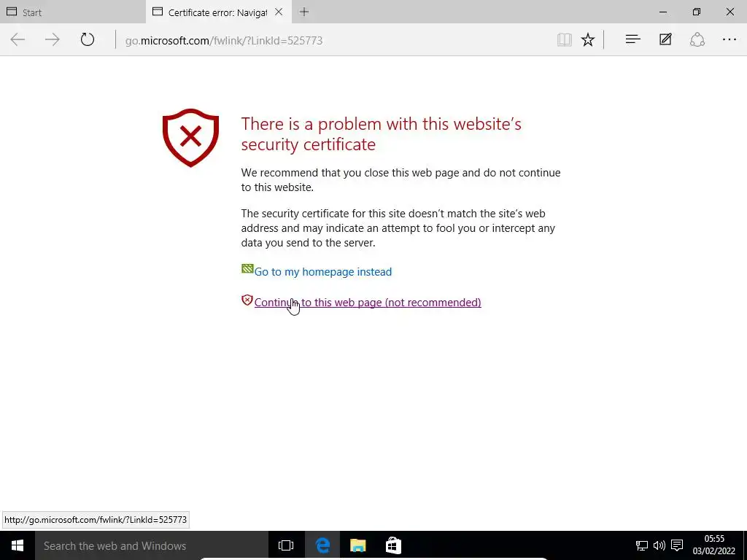Image resolution: width=747 pixels, height=560 pixels.
Task: Go back with the back arrow
Action: pos(18,39)
